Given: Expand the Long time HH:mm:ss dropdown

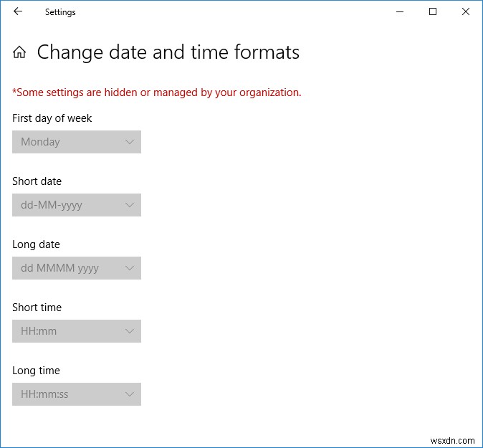Looking at the screenshot, I should click(x=77, y=394).
